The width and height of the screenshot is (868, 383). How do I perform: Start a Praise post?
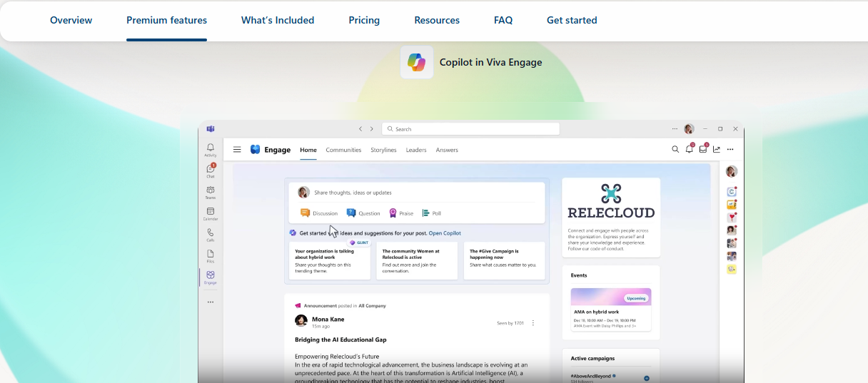[x=401, y=213]
